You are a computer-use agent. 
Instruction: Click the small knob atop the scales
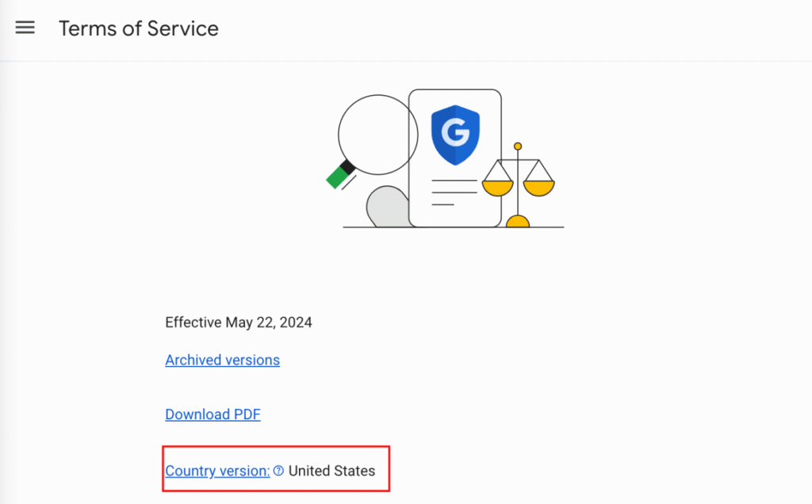(518, 147)
